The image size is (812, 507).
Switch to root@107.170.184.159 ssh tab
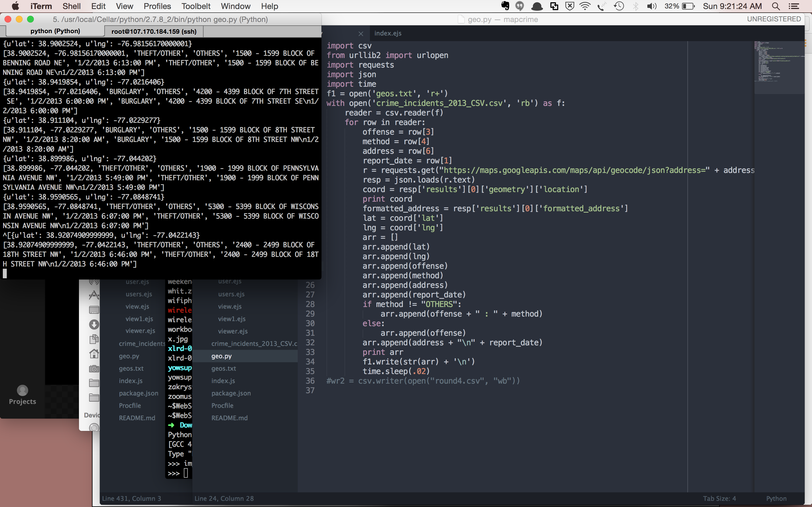(154, 32)
